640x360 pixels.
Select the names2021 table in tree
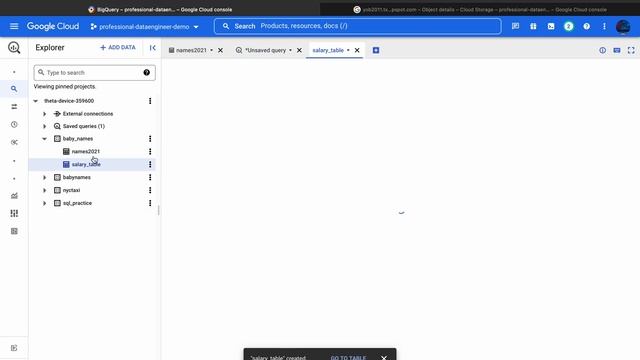tap(85, 151)
